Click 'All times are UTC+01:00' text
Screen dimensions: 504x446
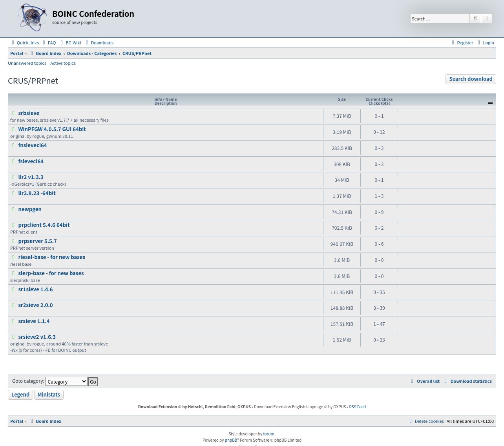click(x=470, y=421)
